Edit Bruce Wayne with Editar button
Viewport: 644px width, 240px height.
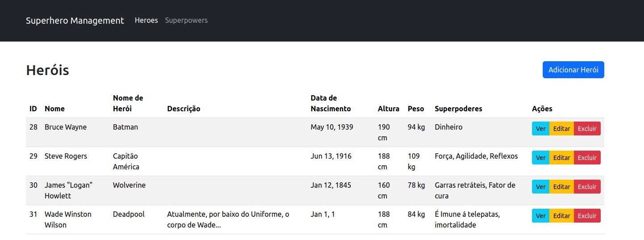561,129
